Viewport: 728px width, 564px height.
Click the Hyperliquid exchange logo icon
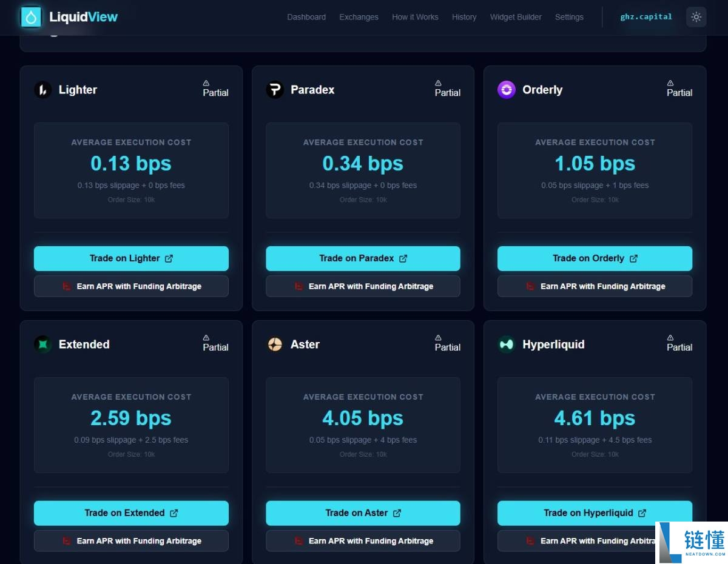[x=507, y=344]
